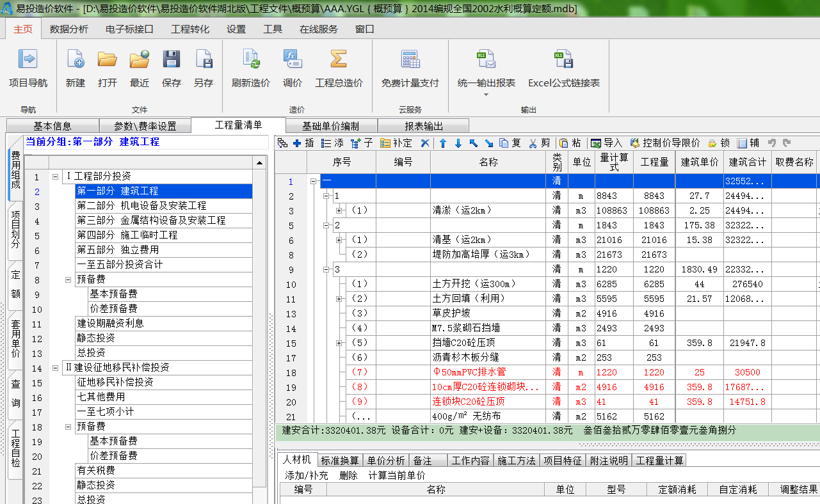Click the 剪 cut button
The height and width of the screenshot is (504, 820).
point(540,143)
